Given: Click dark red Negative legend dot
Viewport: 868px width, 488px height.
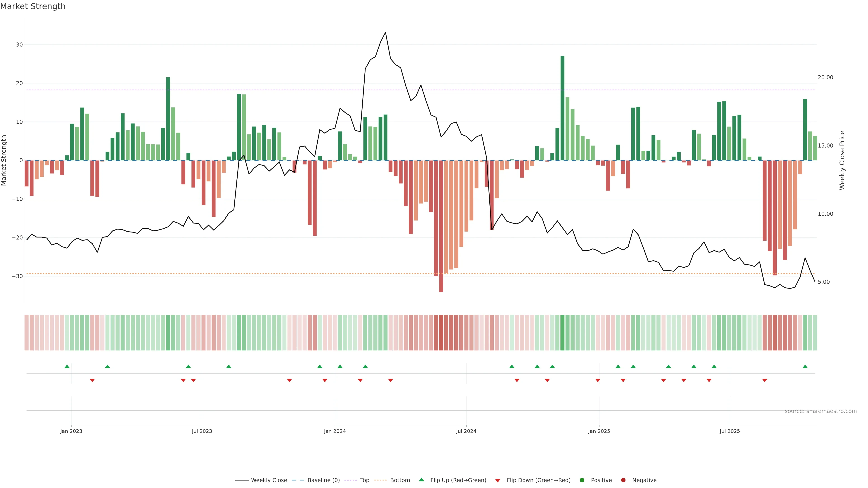Looking at the screenshot, I should [623, 480].
